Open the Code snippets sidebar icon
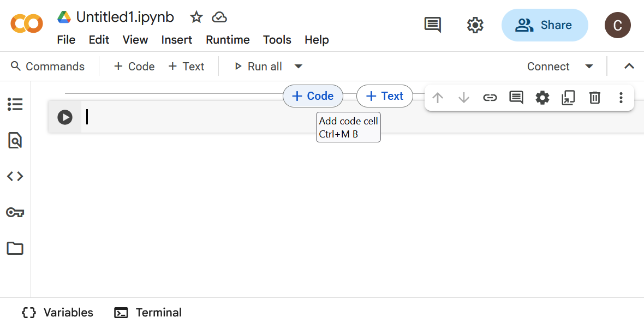Viewport: 644px width, 323px height. 15,176
